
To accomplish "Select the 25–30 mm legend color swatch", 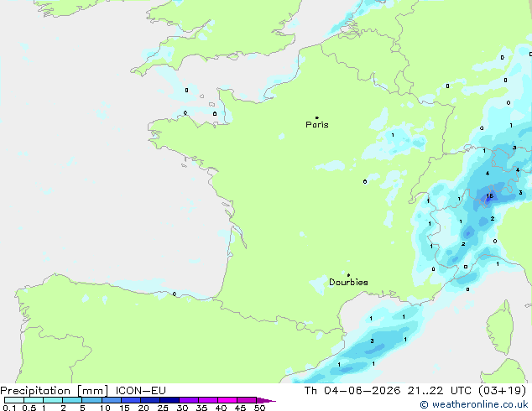I will coord(170,400).
